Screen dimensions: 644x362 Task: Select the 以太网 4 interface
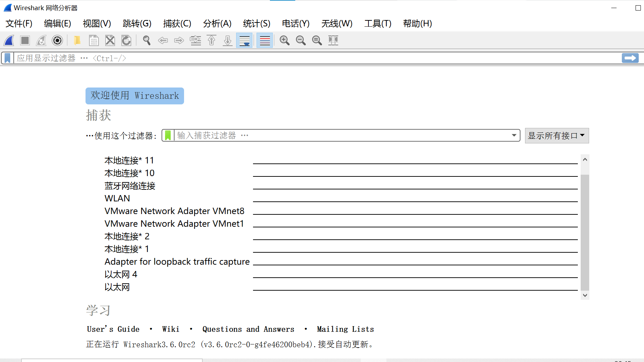click(x=341, y=274)
